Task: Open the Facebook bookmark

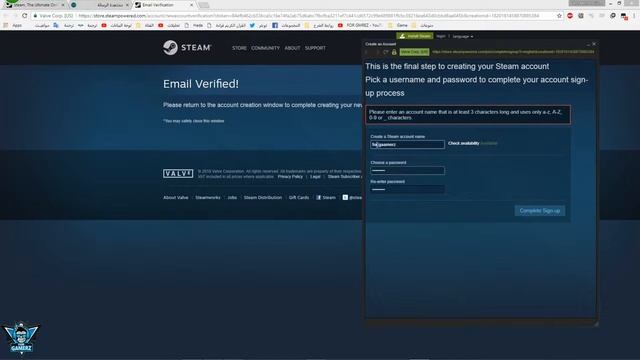Action: click(x=286, y=25)
